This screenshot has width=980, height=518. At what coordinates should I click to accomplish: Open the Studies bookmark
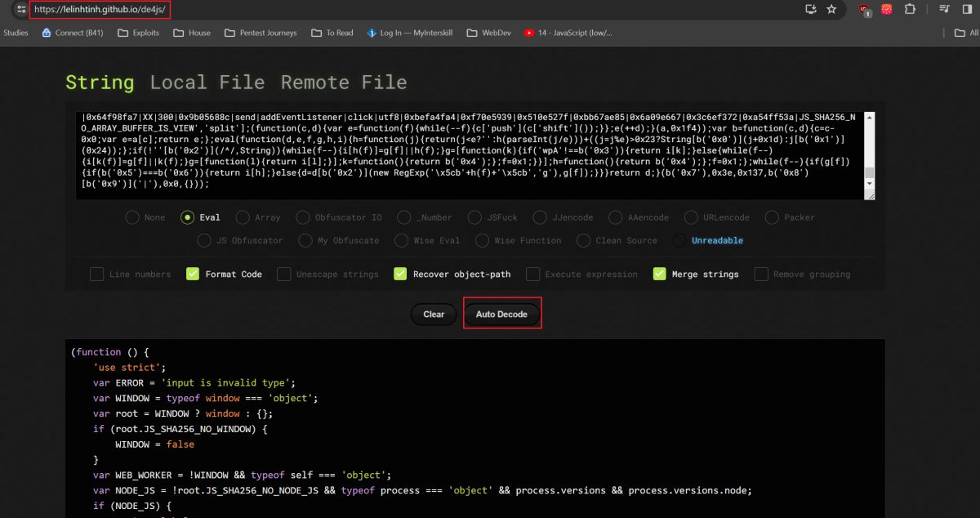tap(16, 33)
